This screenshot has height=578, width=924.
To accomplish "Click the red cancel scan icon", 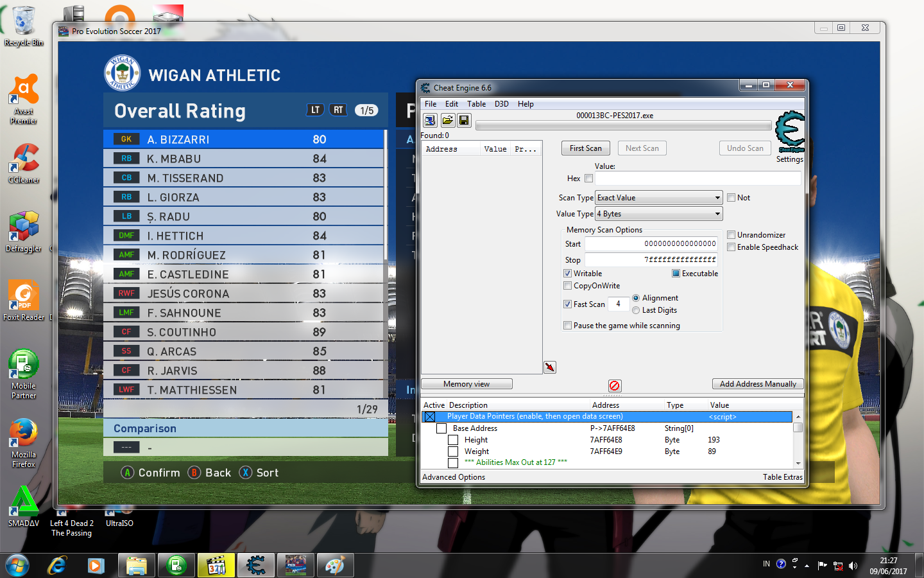I will coord(615,385).
